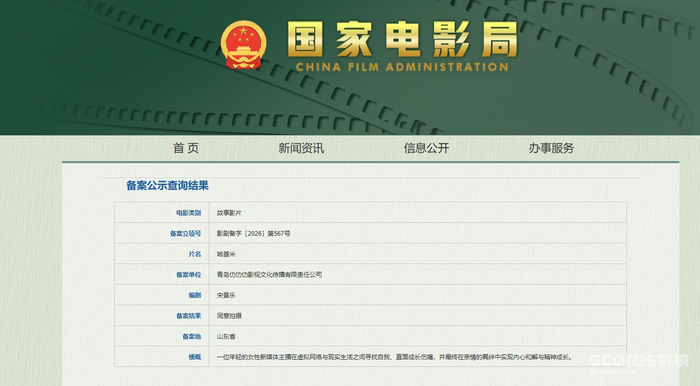This screenshot has width=700, height=386.
Task: Click the gcores watermark logo
Action: (x=638, y=362)
